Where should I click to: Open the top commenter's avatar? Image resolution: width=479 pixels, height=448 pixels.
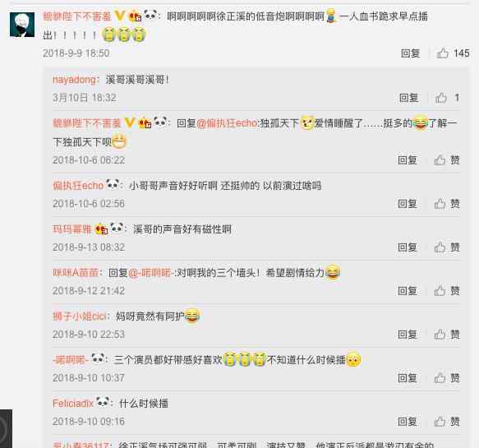(x=22, y=25)
